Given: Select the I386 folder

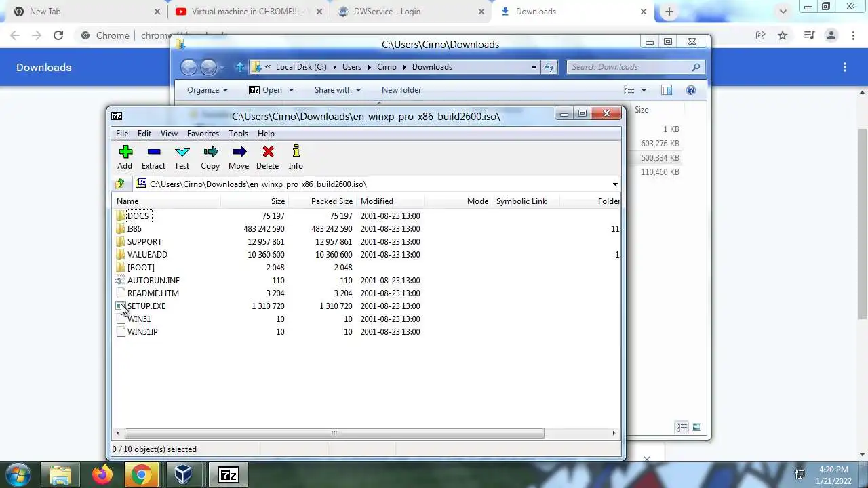Looking at the screenshot, I should click(134, 228).
